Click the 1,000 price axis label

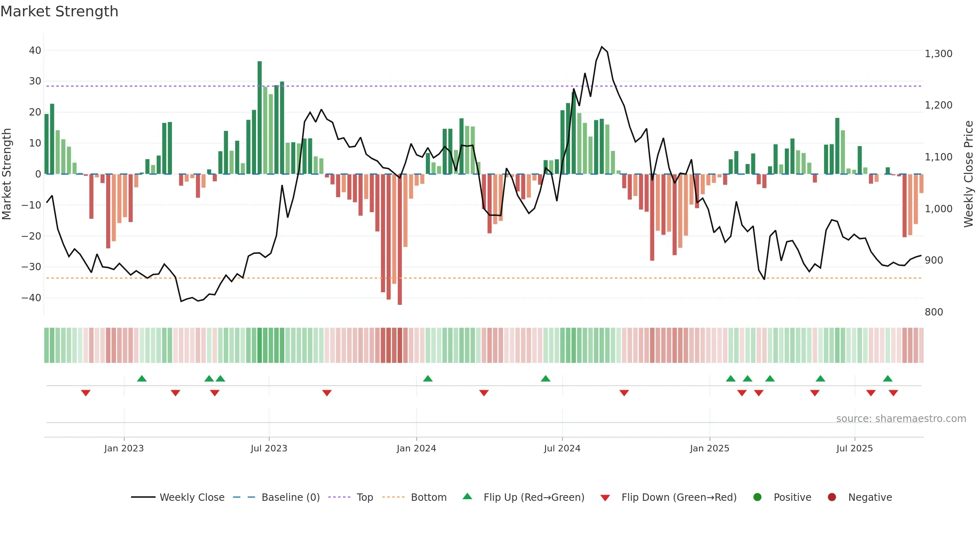point(938,209)
